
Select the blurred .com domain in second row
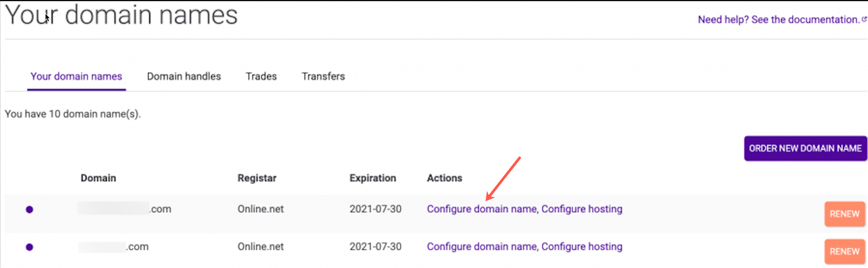point(114,247)
